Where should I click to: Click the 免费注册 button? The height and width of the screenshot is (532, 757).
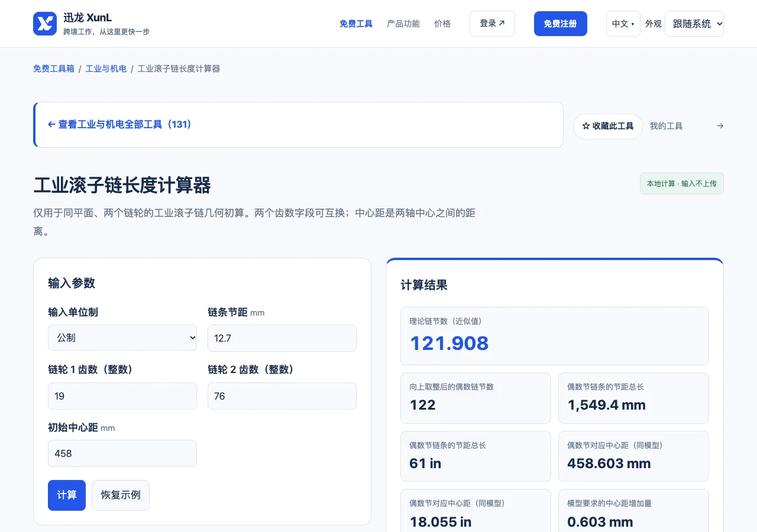pos(561,24)
